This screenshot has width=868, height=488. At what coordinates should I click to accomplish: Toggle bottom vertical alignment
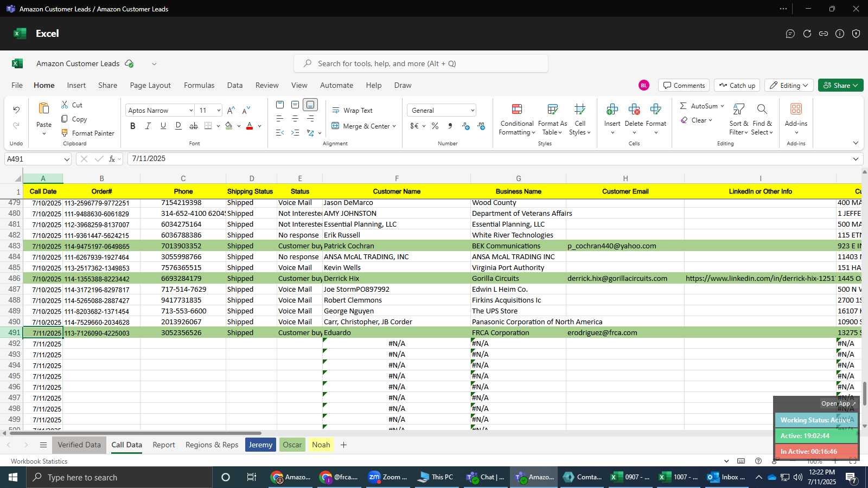[310, 105]
